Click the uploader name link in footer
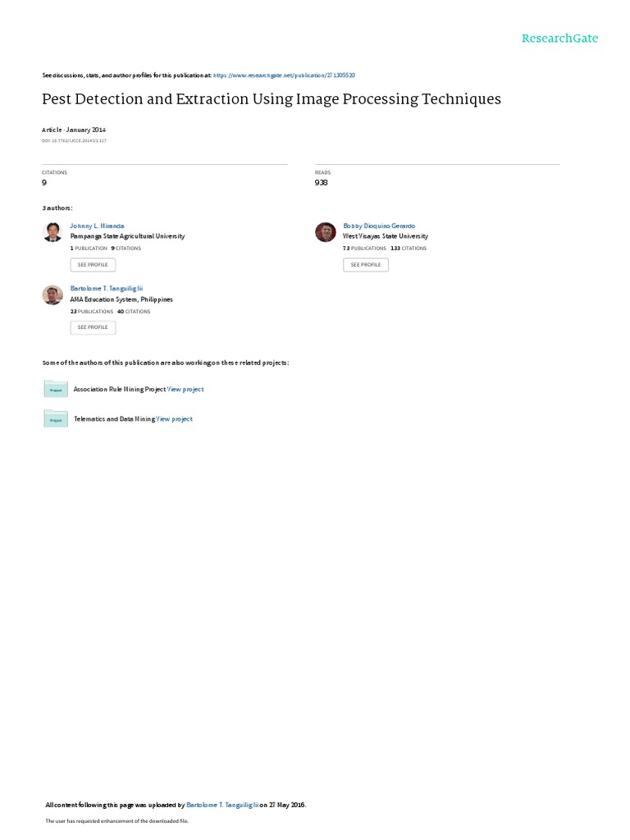This screenshot has width=630, height=840. [222, 805]
